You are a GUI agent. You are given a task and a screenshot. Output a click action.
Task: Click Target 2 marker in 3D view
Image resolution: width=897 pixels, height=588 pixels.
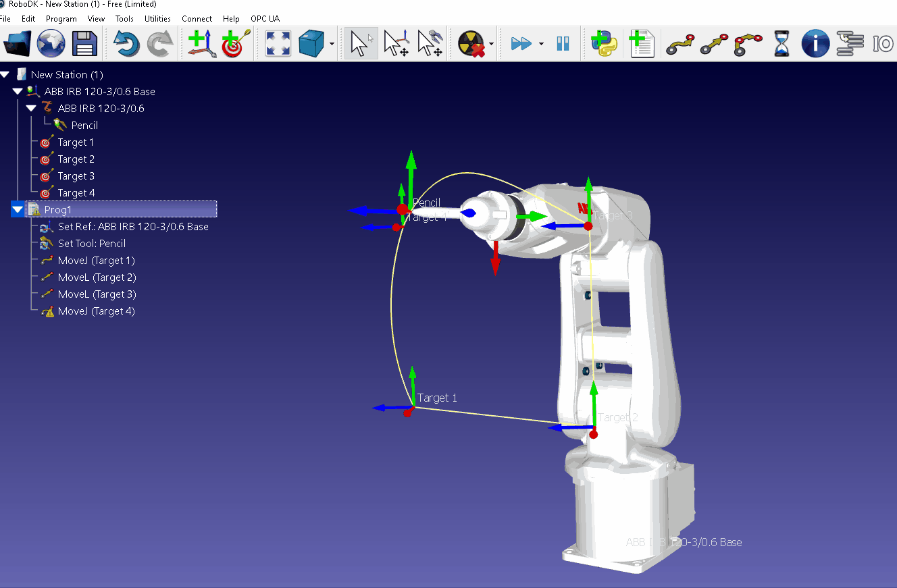593,434
